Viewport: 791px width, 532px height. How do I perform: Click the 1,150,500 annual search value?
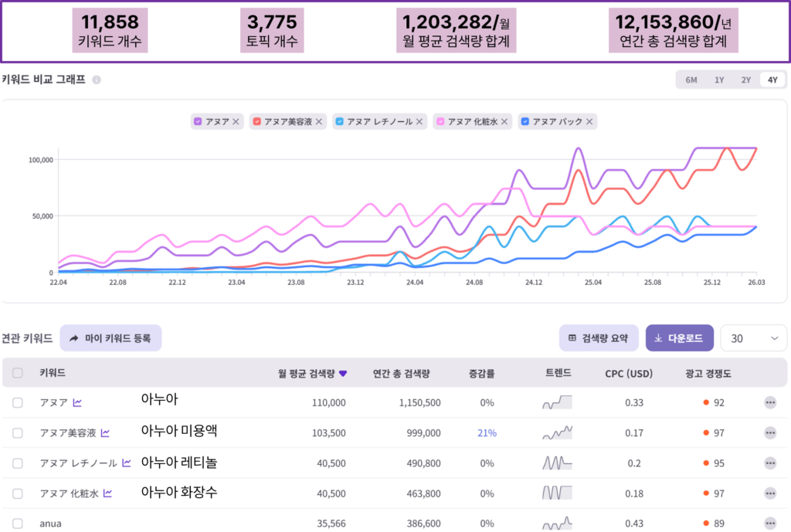pyautogui.click(x=419, y=402)
